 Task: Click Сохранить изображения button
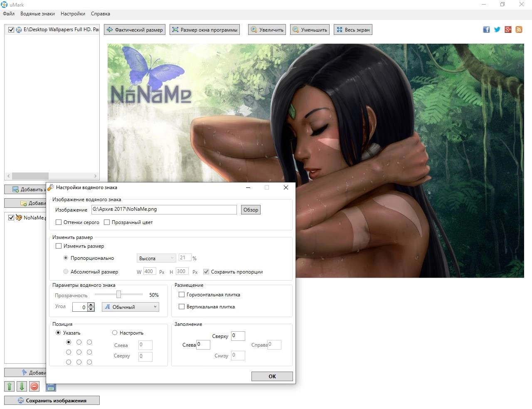[52, 401]
